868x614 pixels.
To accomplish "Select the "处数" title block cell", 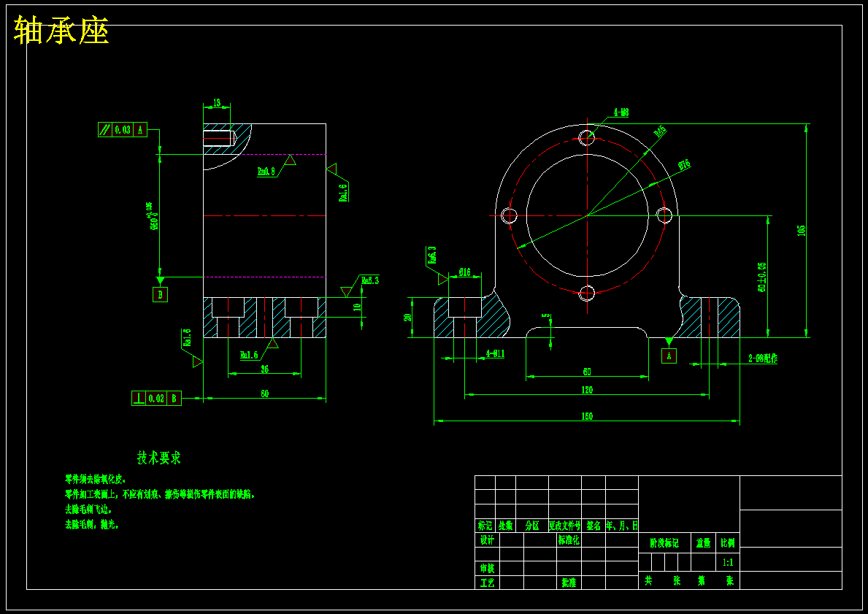I will pyautogui.click(x=505, y=526).
